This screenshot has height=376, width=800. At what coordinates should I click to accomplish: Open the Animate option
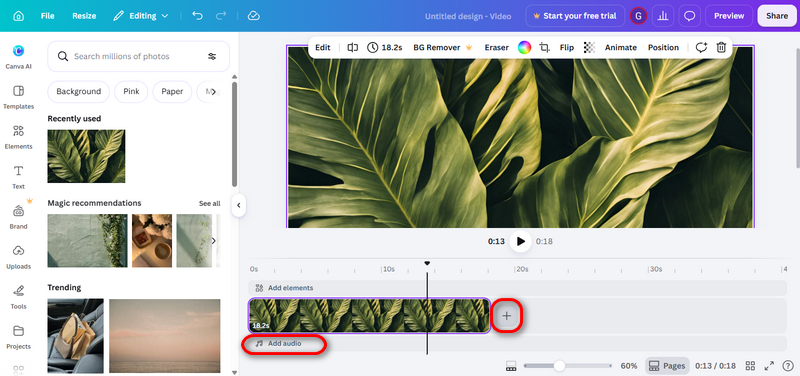[621, 47]
